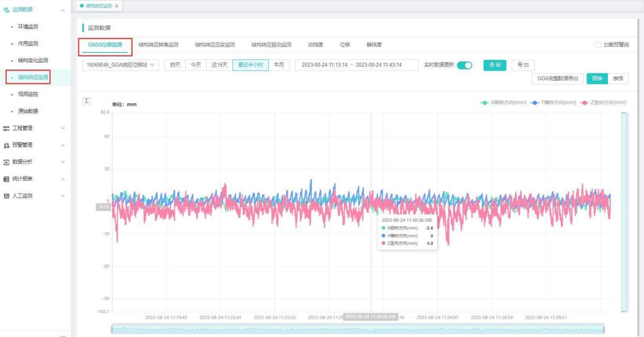The height and width of the screenshot is (337, 644).
Task: Click the 人工监测 sidebar icon
Action: (x=7, y=196)
